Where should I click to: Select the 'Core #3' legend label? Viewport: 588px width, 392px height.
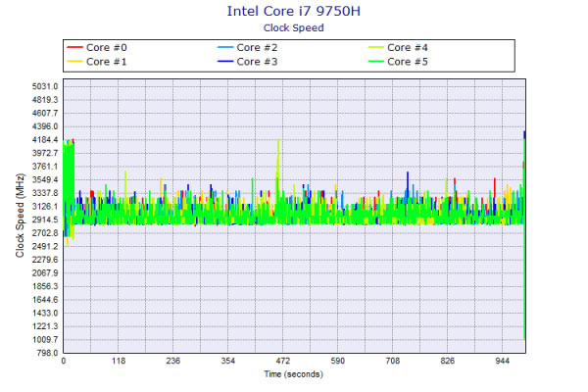(x=257, y=62)
